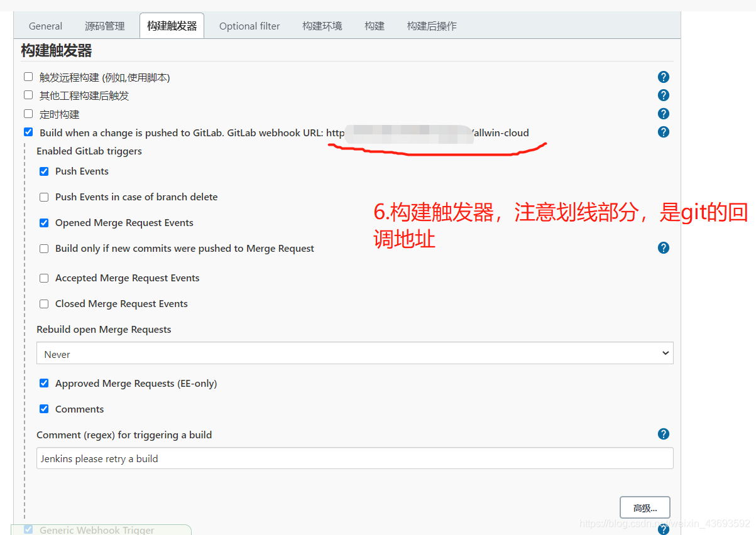Switch to the 构建后操作 tab
The width and height of the screenshot is (756, 535).
(432, 26)
